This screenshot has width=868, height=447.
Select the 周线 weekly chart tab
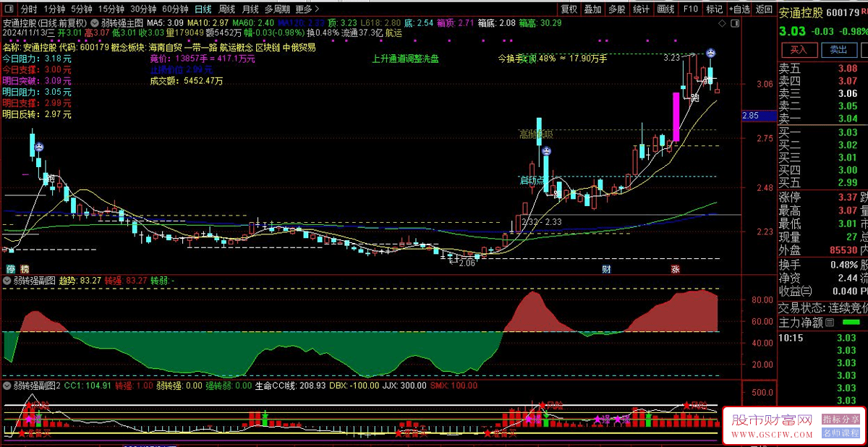(227, 9)
